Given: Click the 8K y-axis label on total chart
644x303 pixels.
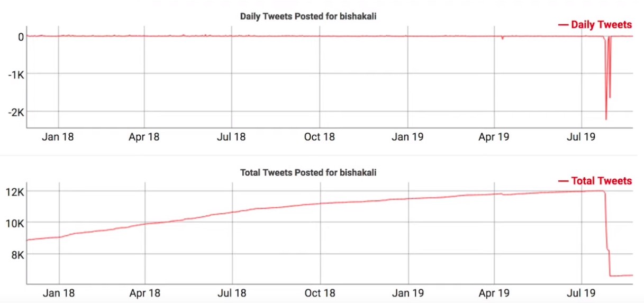Looking at the screenshot, I should [17, 255].
